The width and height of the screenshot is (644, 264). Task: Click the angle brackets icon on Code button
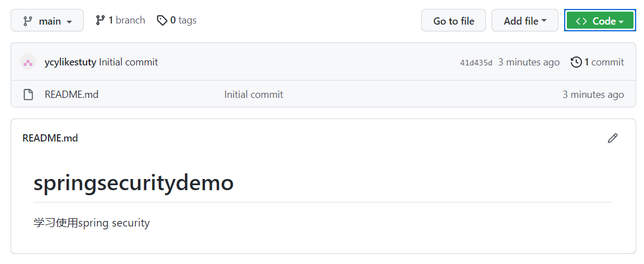tap(581, 21)
